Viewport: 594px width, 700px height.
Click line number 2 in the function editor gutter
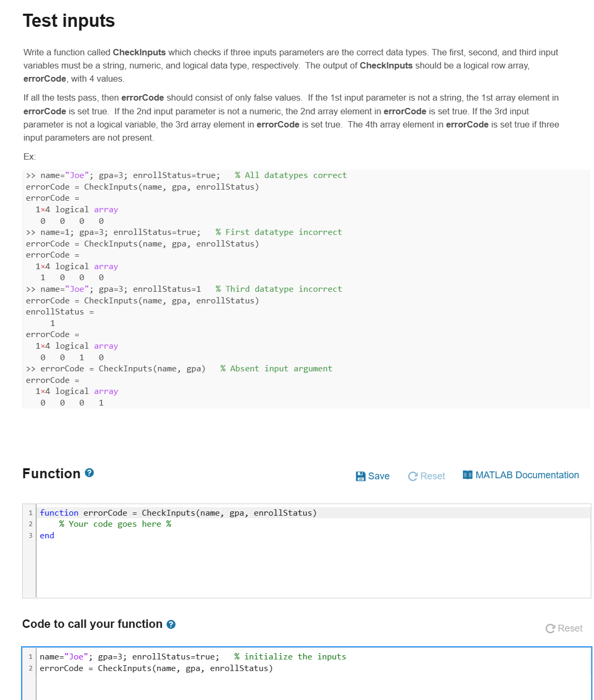point(30,524)
